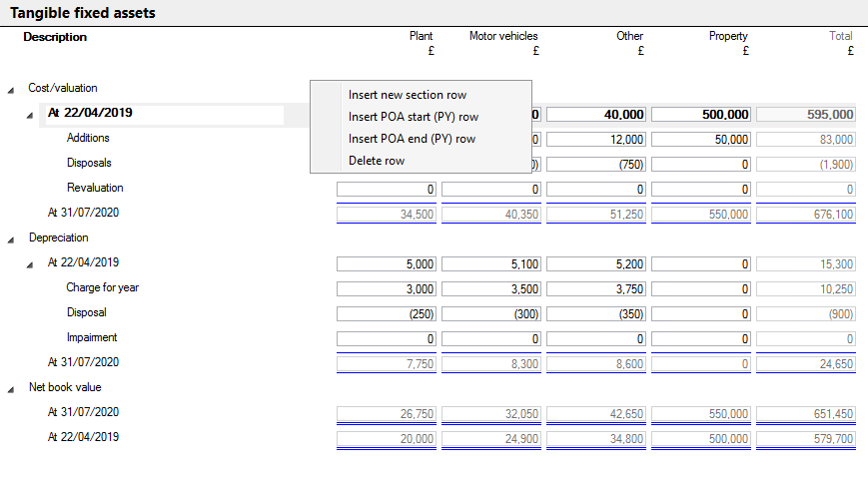Click Disposal Plant (250) cell
This screenshot has height=482, width=868.
point(387,314)
